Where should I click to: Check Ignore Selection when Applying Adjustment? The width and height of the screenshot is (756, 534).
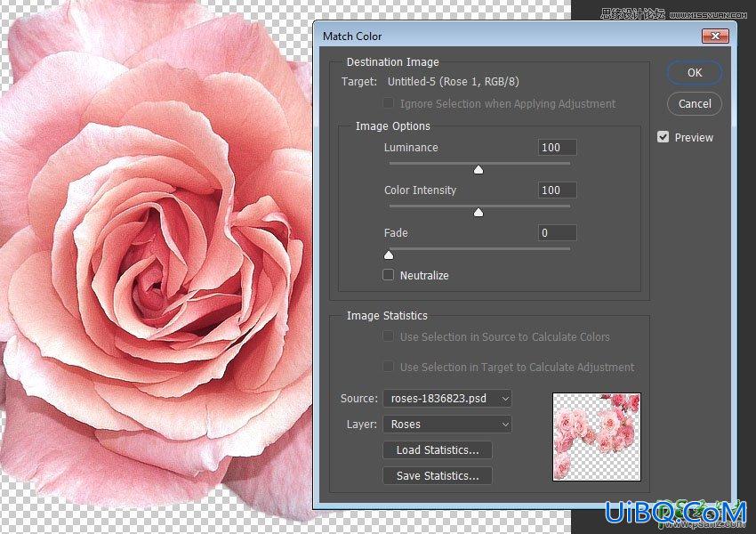388,103
